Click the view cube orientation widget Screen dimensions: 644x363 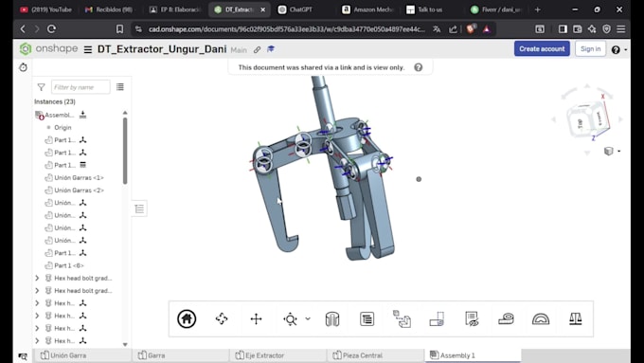(587, 119)
